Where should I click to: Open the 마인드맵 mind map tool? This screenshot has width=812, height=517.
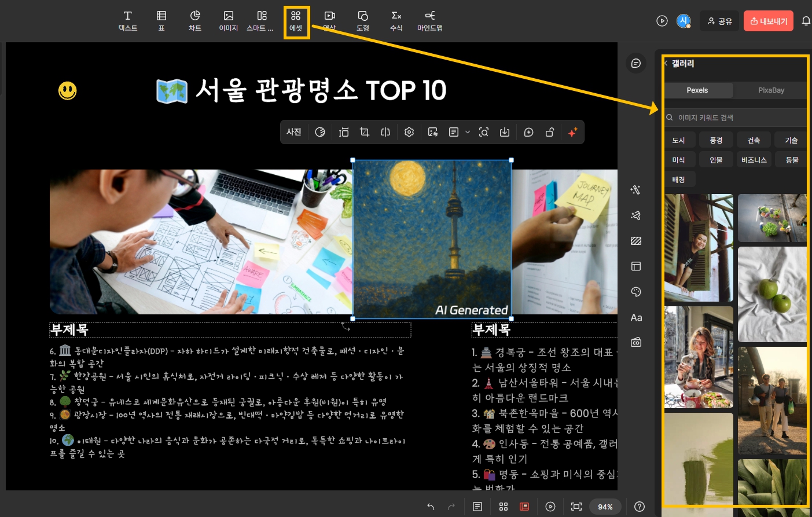pos(430,21)
